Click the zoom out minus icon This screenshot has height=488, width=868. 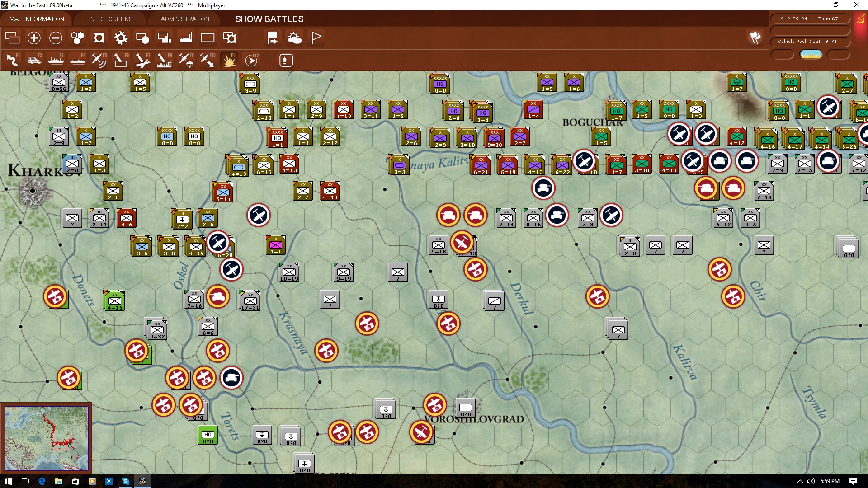[x=56, y=38]
